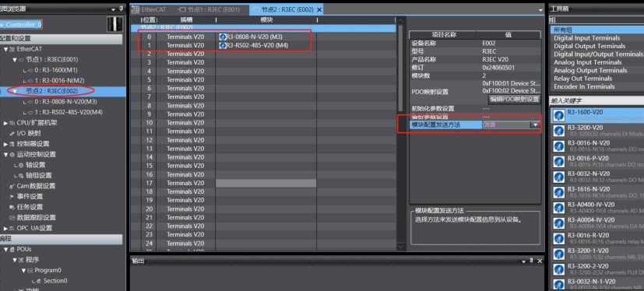Click the R3-A0004-IV-V20 module icon
644x291 pixels.
(558, 223)
